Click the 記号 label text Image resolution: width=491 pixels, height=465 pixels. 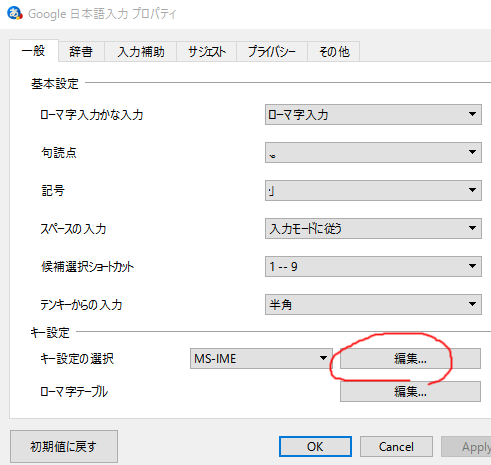[53, 191]
